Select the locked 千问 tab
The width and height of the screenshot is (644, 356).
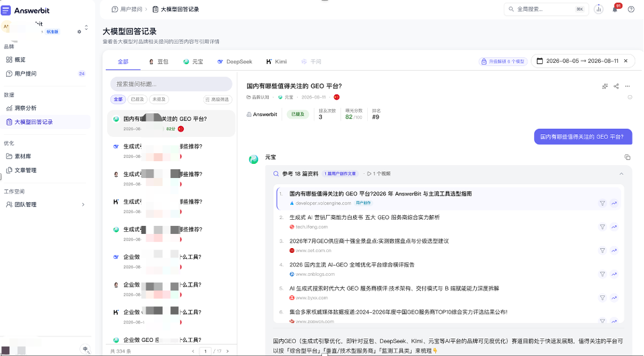click(311, 61)
